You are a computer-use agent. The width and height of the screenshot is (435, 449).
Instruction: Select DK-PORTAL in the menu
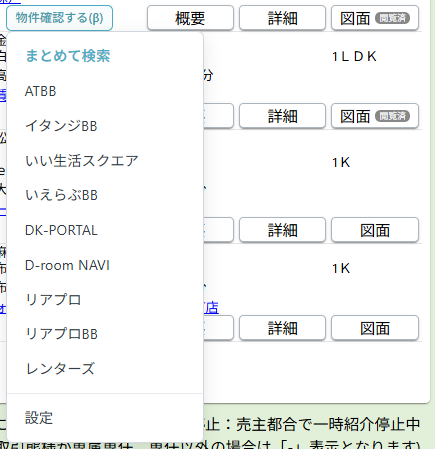point(61,230)
